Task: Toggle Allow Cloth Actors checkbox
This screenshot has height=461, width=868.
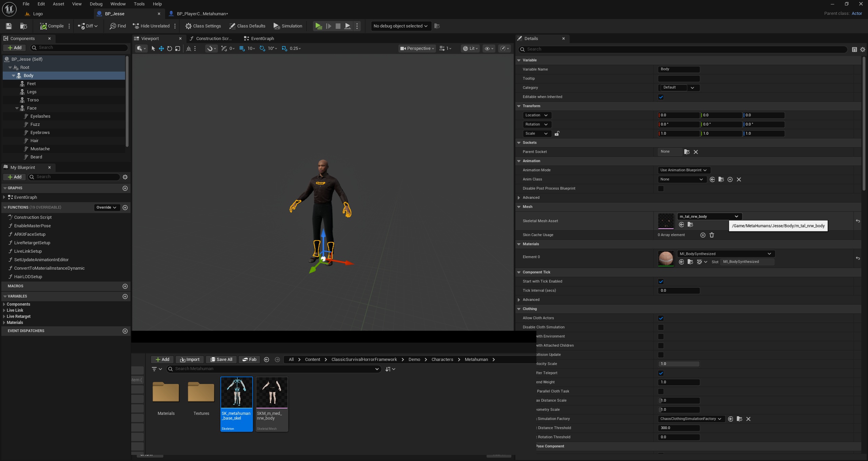Action: 661,318
